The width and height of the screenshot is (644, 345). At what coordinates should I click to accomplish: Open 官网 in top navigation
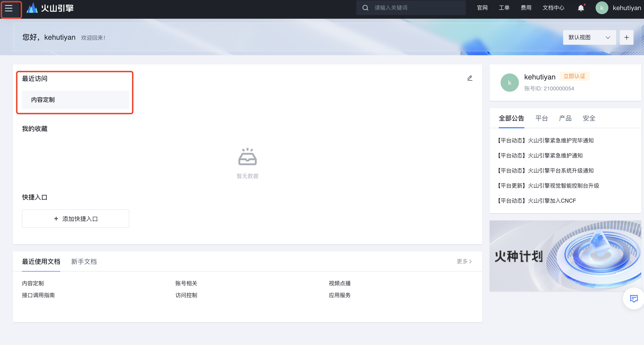pos(482,8)
